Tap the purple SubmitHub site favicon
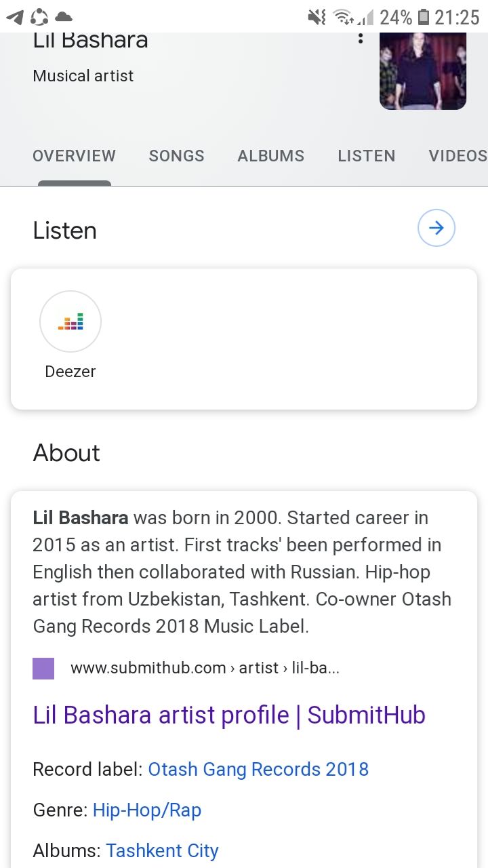Viewport: 488px width, 868px height. [43, 668]
